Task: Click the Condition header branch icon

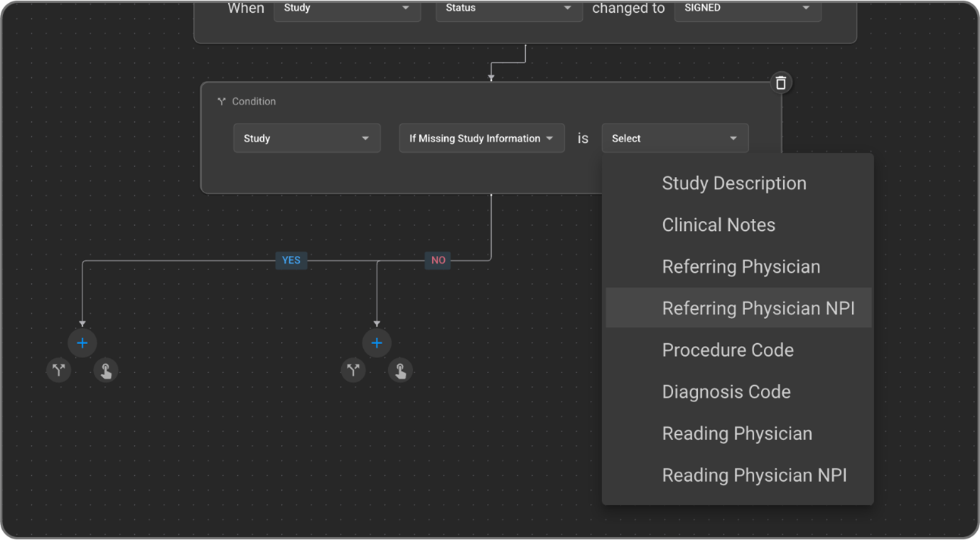Action: click(x=222, y=102)
